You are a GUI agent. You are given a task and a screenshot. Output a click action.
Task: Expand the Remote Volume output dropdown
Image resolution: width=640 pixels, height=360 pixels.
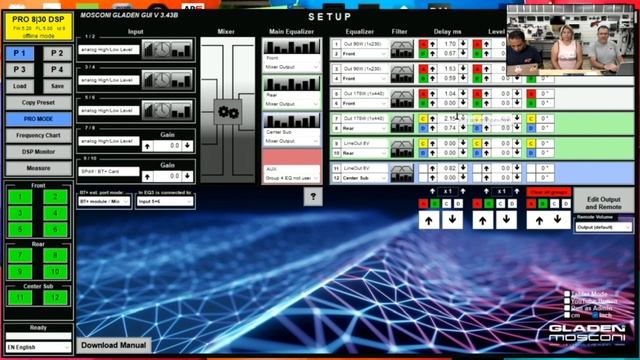[x=603, y=227]
